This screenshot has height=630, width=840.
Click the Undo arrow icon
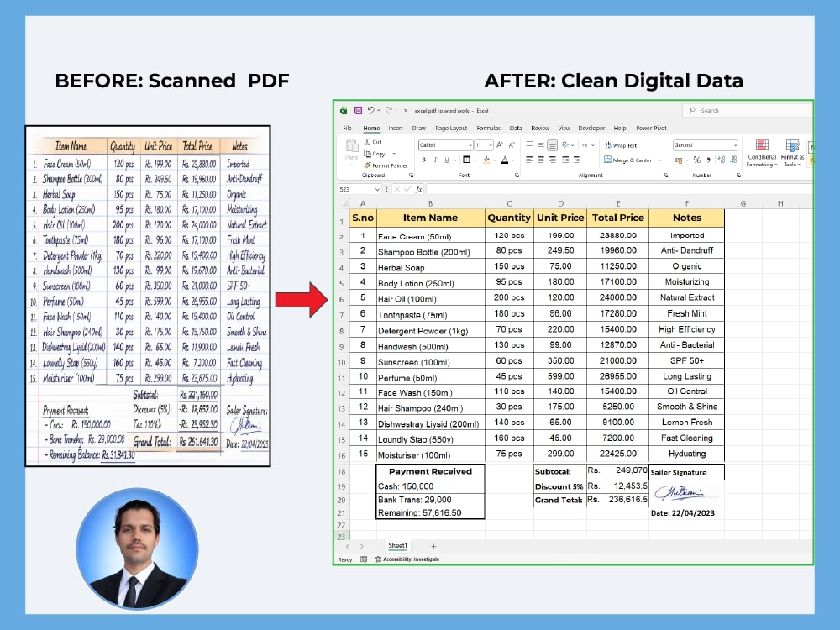pyautogui.click(x=370, y=110)
